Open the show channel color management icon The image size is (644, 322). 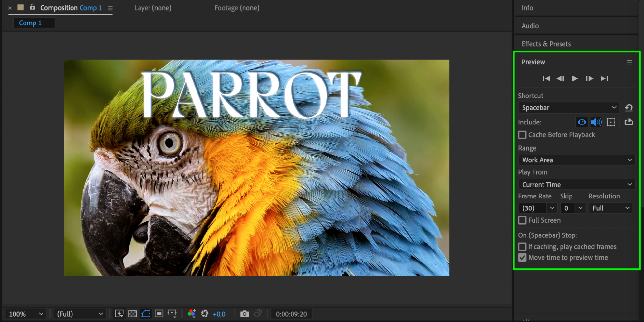192,314
